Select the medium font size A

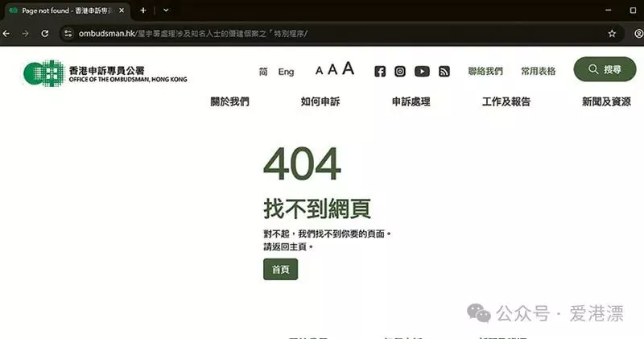point(332,69)
